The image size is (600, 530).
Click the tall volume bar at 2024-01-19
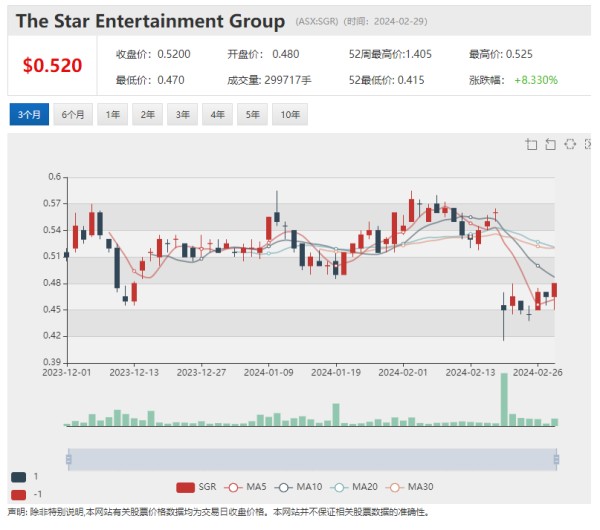coord(336,415)
